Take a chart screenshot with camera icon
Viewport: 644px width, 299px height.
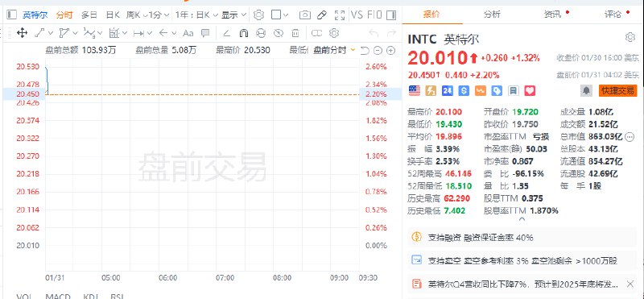(305, 15)
